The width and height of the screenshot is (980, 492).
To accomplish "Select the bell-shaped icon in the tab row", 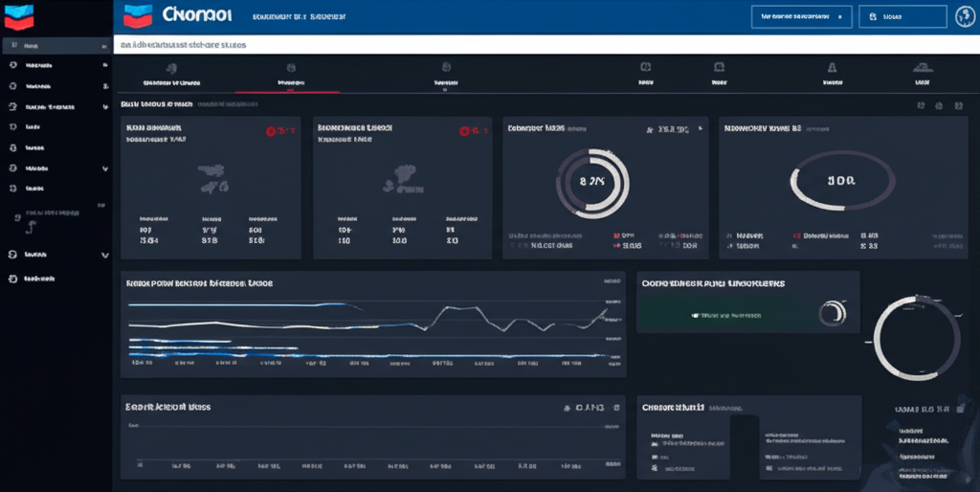I will (x=831, y=68).
